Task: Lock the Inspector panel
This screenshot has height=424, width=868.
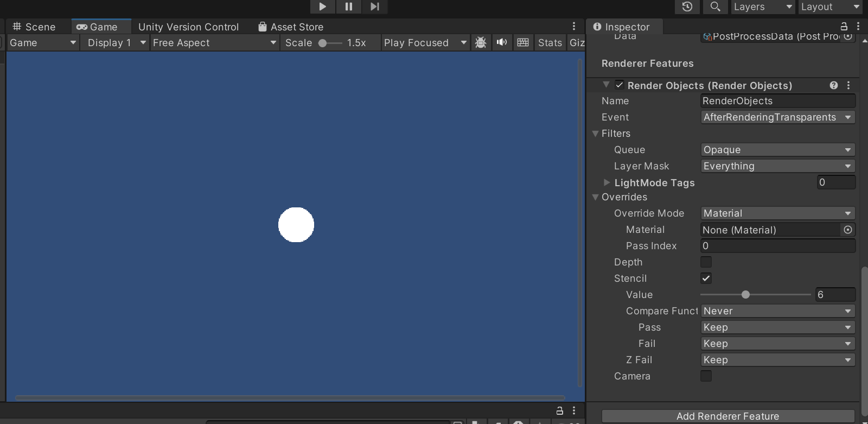Action: pos(844,27)
